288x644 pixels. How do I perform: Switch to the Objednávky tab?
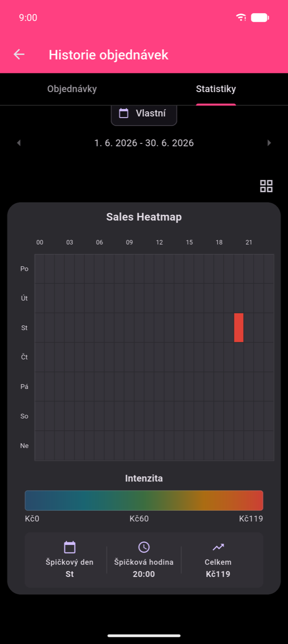click(72, 89)
